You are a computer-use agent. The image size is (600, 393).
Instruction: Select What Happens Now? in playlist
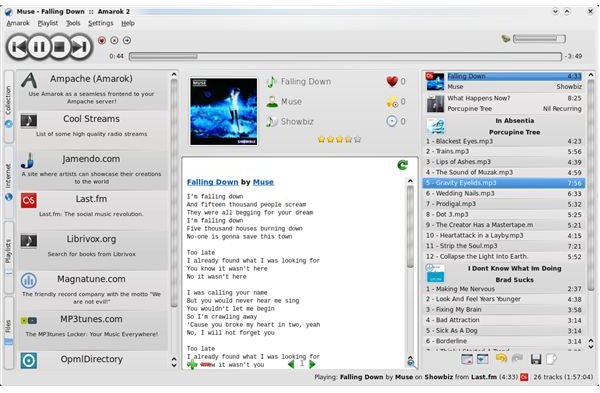tap(504, 104)
